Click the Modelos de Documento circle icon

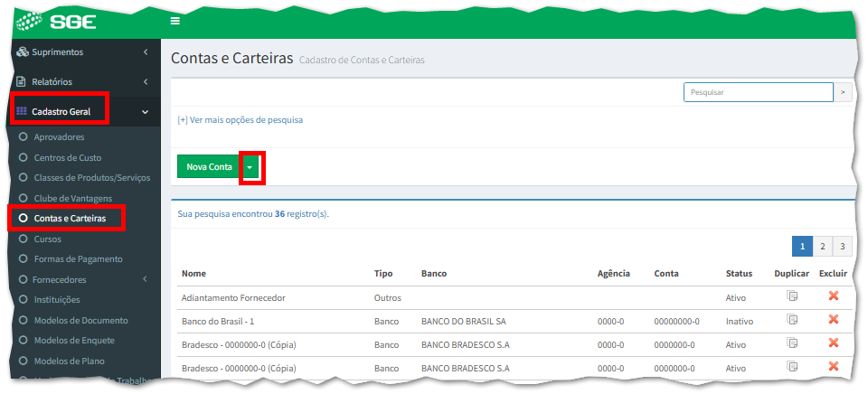[23, 320]
